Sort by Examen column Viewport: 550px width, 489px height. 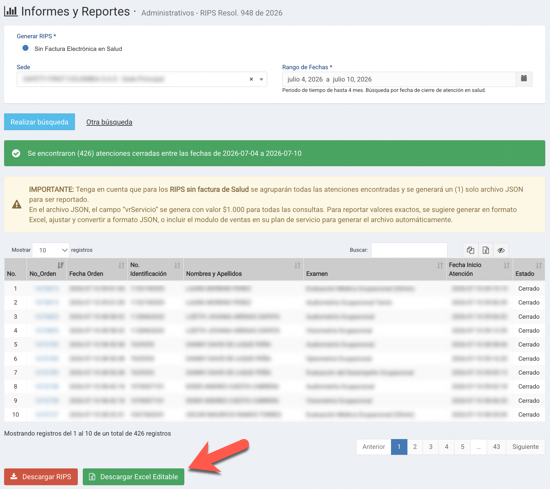click(375, 269)
